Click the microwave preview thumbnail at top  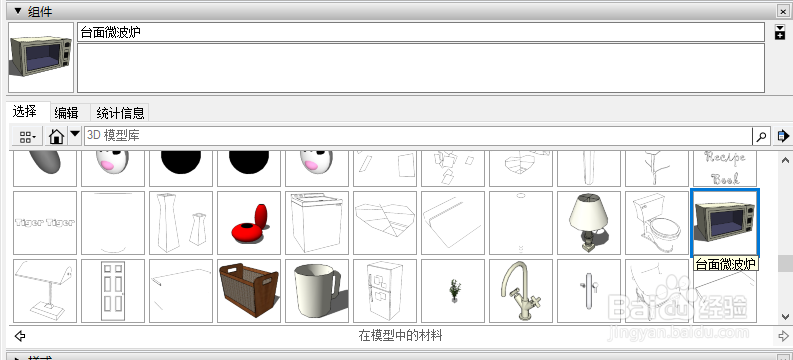coord(41,57)
